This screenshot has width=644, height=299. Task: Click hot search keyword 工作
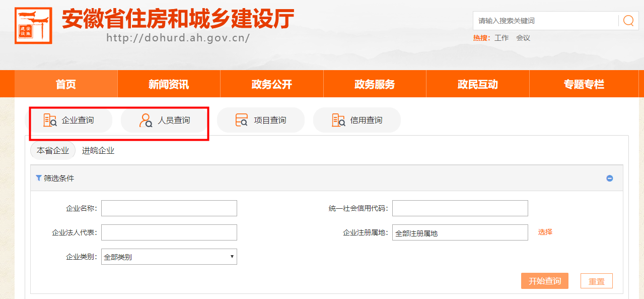click(x=502, y=38)
